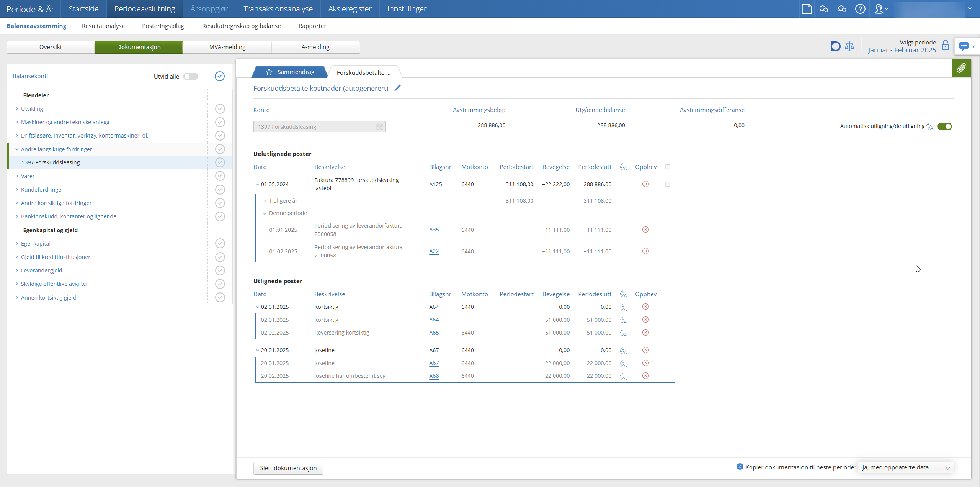Expand the Kundefordringer tree node

click(x=17, y=189)
